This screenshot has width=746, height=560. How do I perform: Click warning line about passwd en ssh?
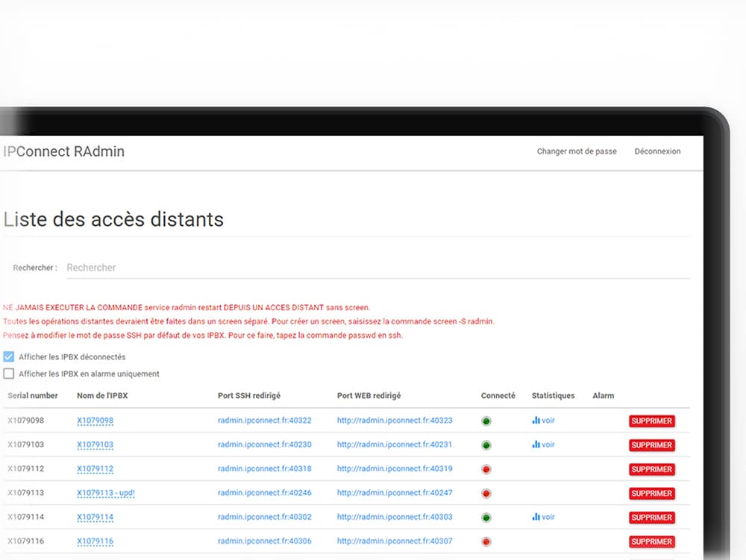tap(203, 335)
